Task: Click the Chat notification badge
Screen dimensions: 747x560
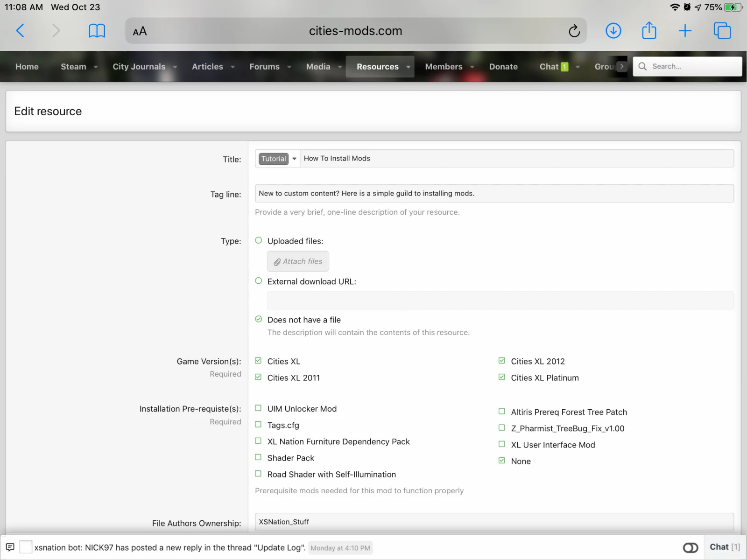Action: tap(564, 67)
